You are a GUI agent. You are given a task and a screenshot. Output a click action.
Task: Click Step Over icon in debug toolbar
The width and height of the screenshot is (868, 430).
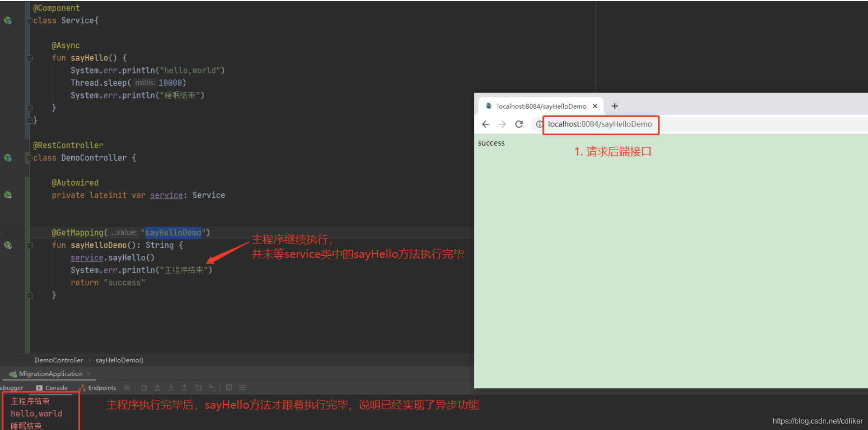(144, 387)
